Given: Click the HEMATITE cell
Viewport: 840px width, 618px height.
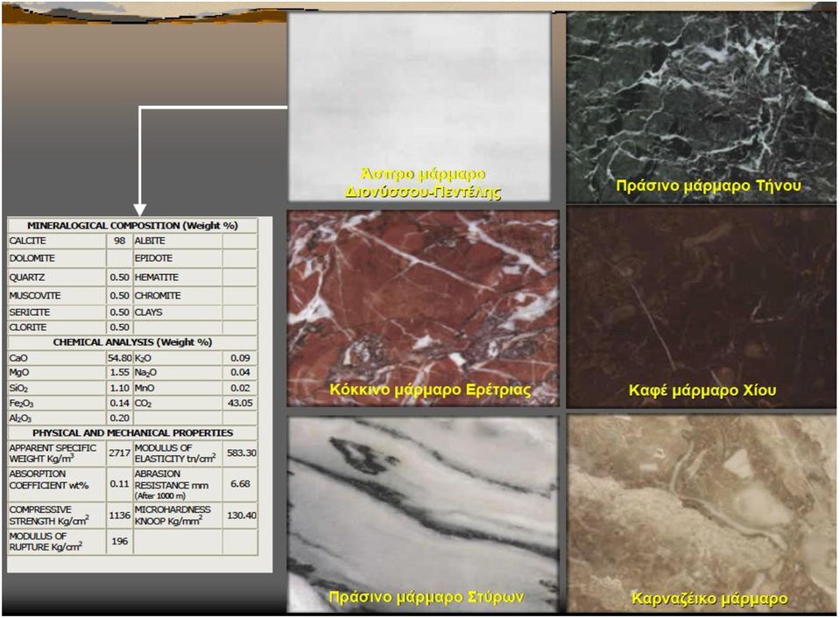Looking at the screenshot, I should 157,277.
